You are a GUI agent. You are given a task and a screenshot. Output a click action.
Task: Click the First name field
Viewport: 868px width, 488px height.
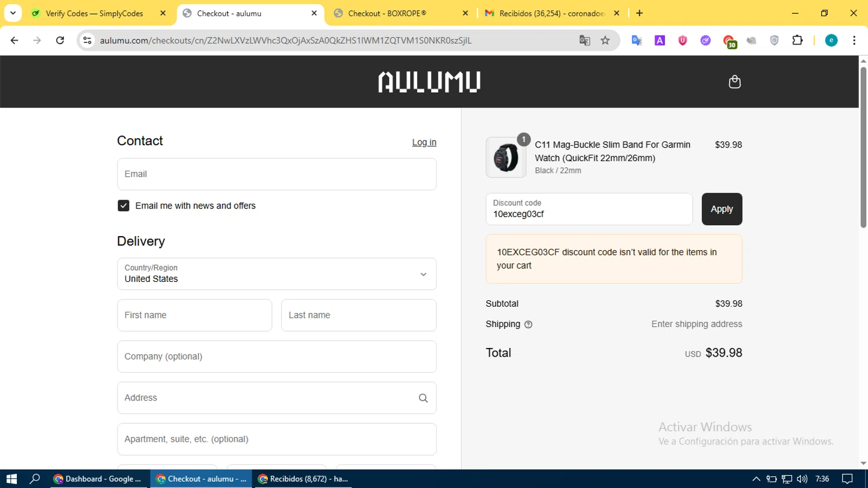click(194, 315)
